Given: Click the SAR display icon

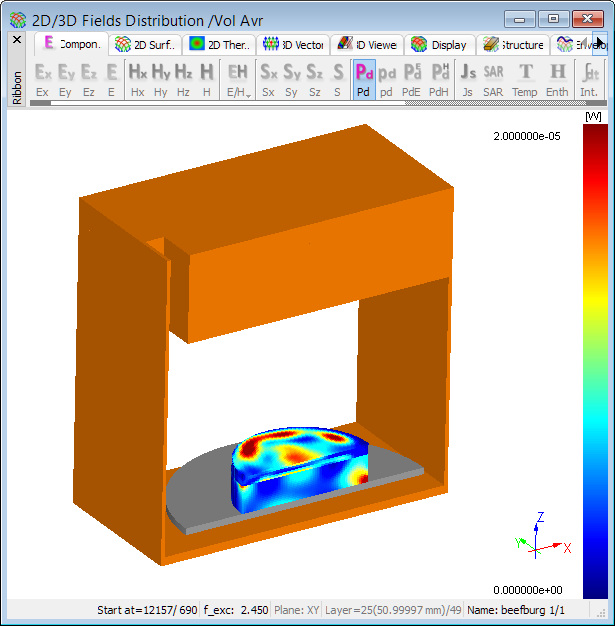Looking at the screenshot, I should [x=493, y=78].
